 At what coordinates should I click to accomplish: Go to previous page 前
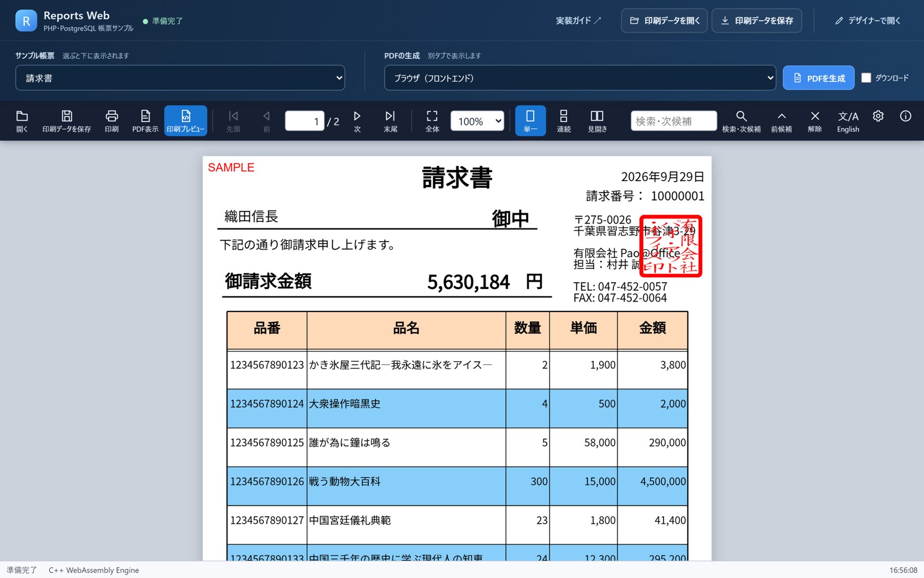point(266,121)
